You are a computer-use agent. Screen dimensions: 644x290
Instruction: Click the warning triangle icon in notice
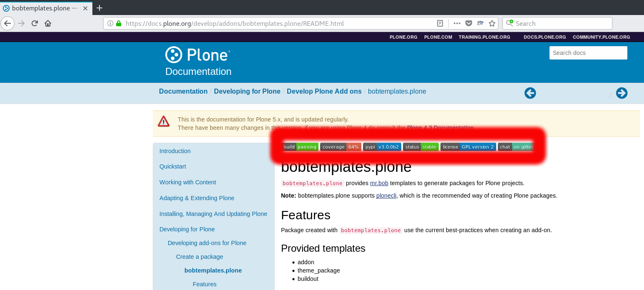(x=164, y=121)
